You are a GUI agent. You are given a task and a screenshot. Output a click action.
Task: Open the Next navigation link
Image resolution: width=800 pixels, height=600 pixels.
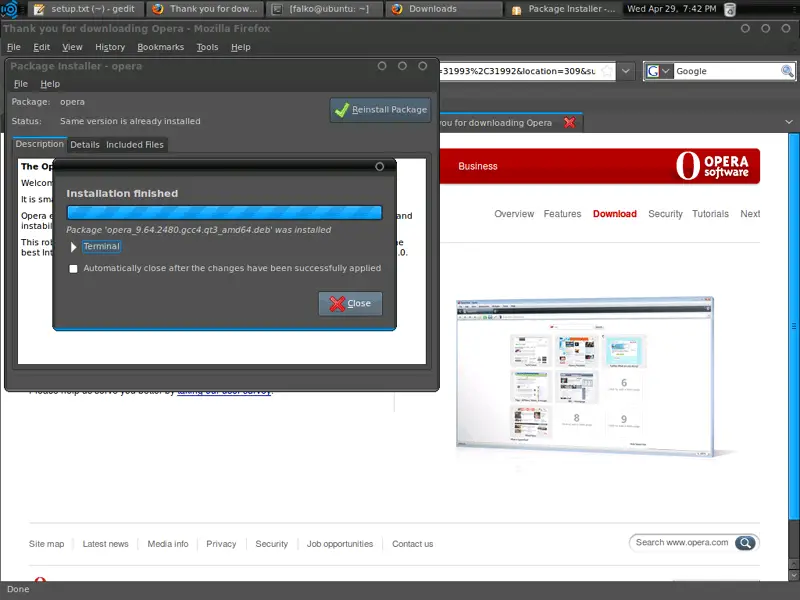coord(750,214)
